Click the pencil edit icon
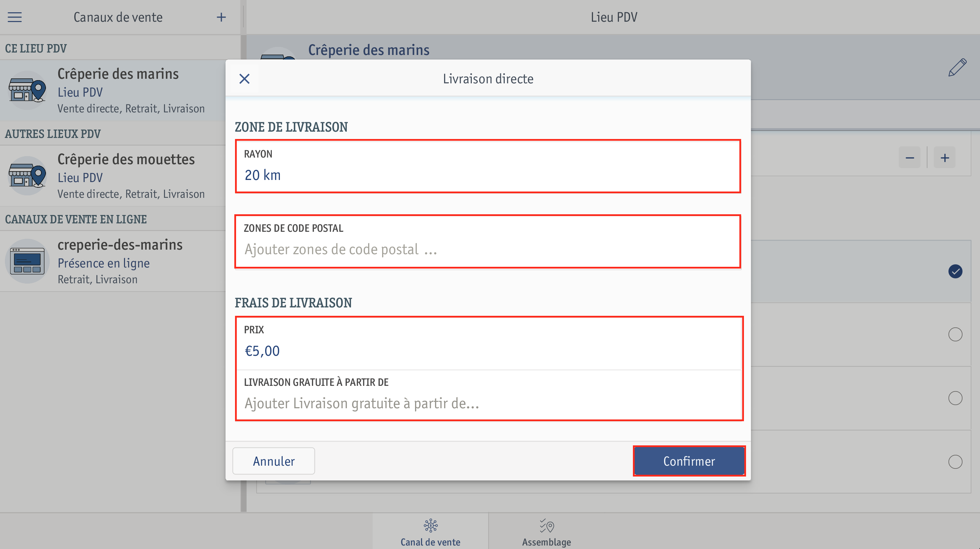This screenshot has height=549, width=980. click(x=957, y=68)
